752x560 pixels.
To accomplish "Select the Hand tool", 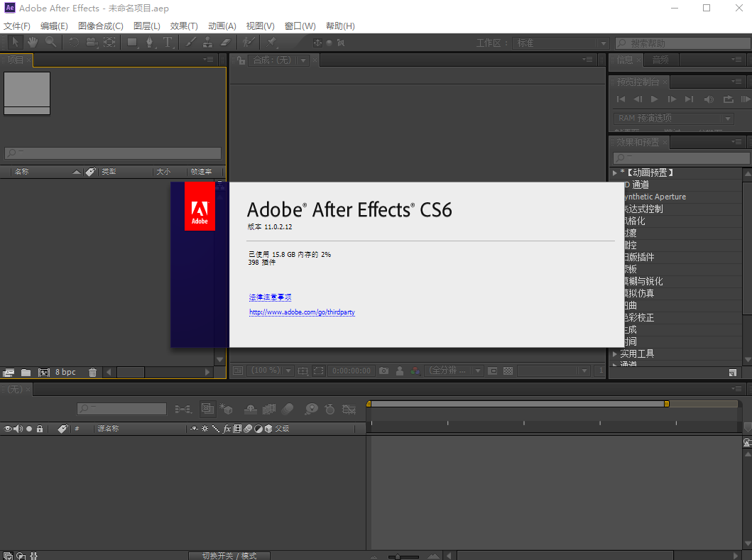I will click(x=32, y=42).
